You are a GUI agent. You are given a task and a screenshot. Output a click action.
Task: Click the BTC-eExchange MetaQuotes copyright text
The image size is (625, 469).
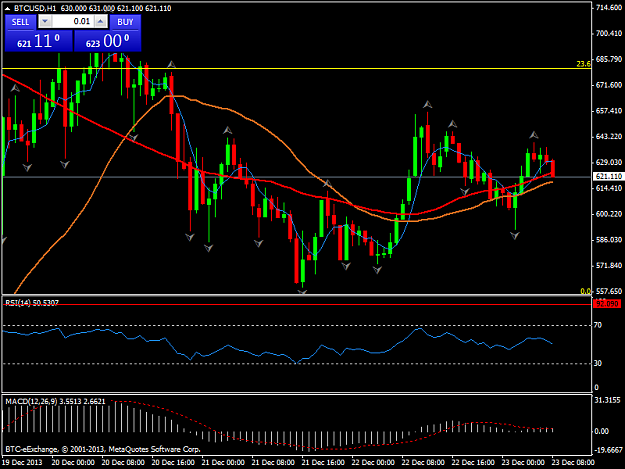click(103, 449)
